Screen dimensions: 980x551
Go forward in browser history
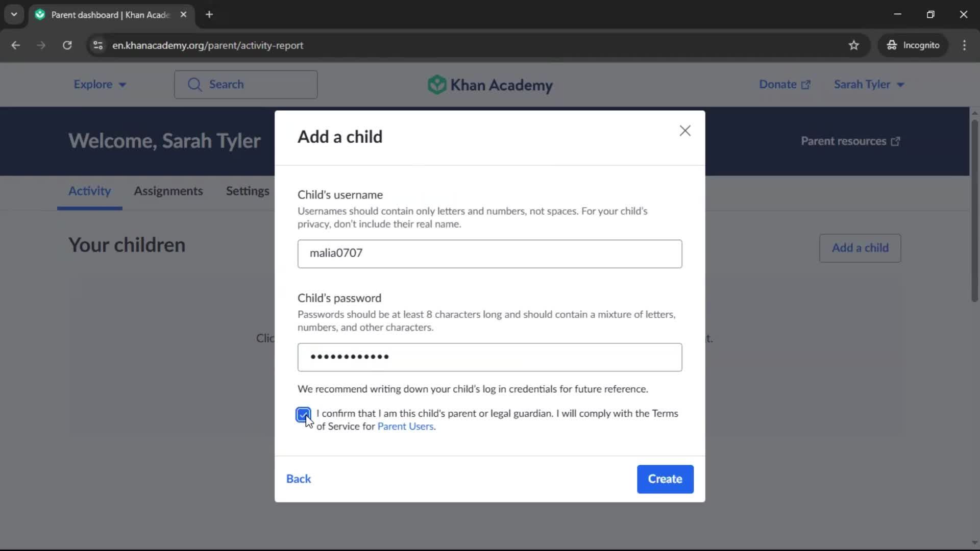pyautogui.click(x=41, y=45)
